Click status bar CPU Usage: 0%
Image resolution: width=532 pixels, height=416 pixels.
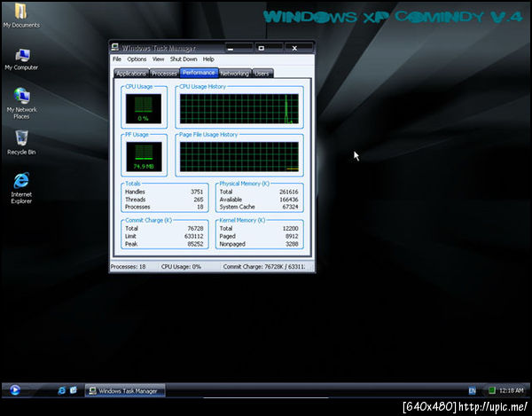point(181,267)
